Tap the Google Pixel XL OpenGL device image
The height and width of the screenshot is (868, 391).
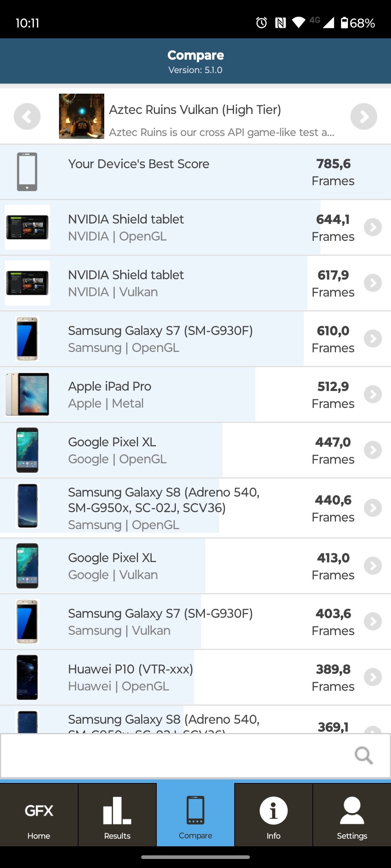(27, 450)
